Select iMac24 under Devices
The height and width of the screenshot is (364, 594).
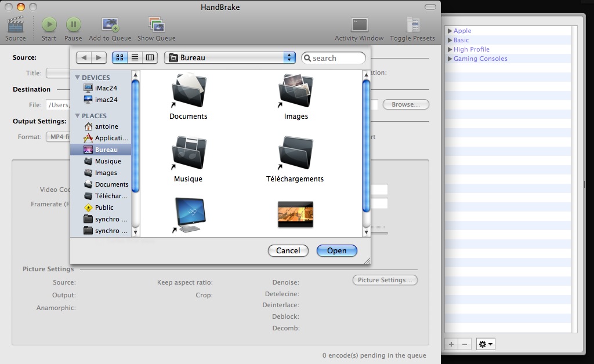101,88
